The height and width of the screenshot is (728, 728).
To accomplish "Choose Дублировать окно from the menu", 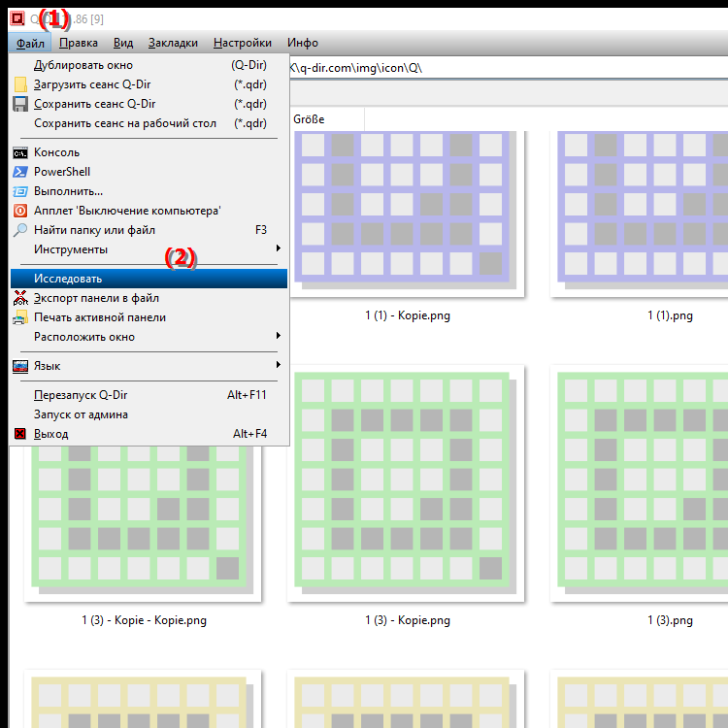I will tap(149, 65).
